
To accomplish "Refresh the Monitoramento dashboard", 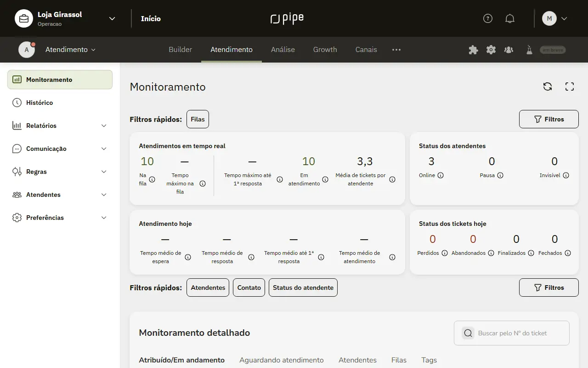I will 548,86.
